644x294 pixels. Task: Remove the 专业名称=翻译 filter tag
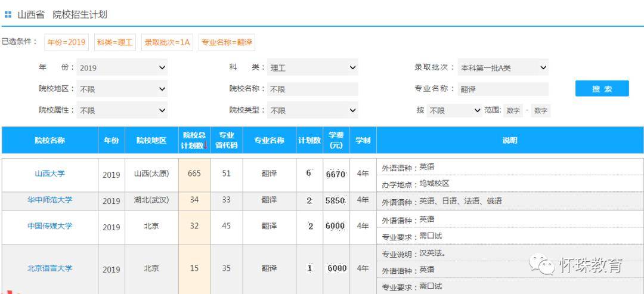click(227, 42)
